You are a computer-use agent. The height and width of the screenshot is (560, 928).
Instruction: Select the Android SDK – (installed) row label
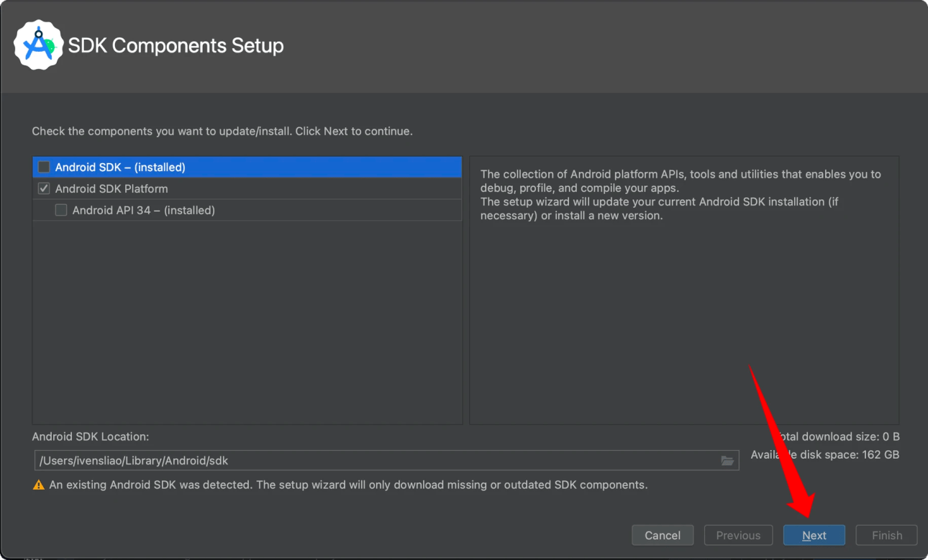pos(120,167)
